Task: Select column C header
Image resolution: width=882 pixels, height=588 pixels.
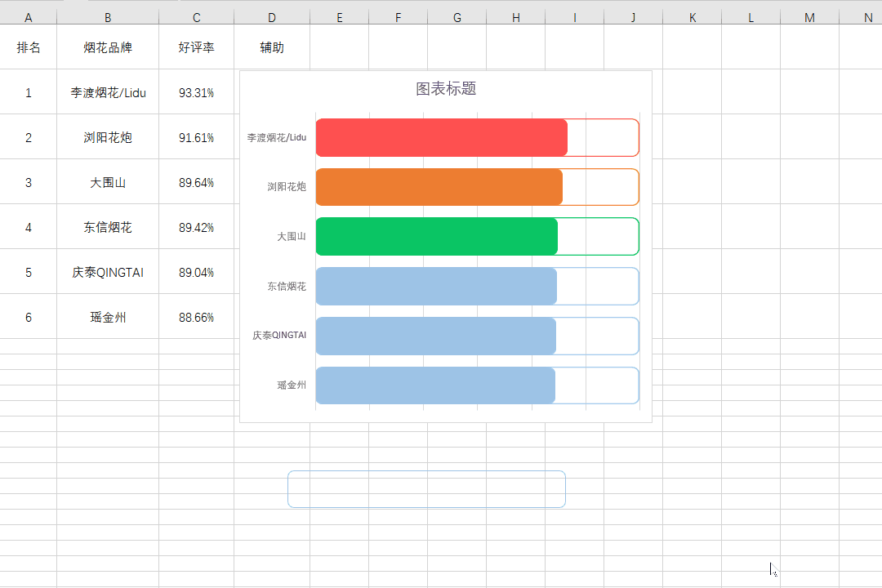Action: [196, 17]
